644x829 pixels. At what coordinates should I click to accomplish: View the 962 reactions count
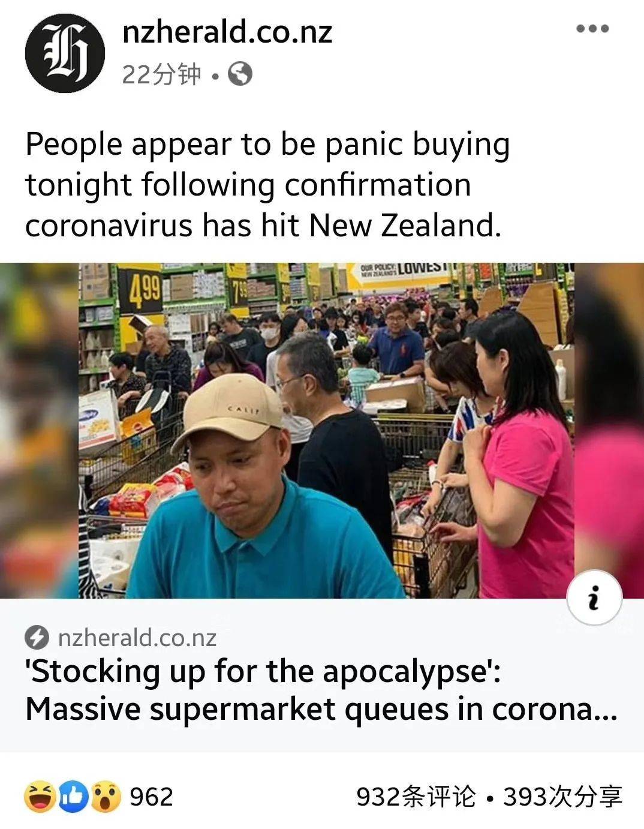[151, 797]
